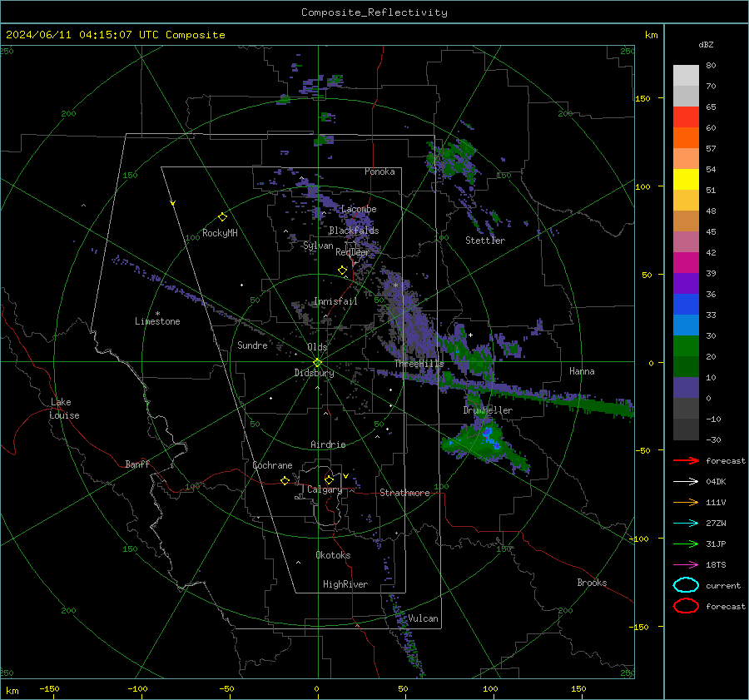Click the red forecast ellipse icon
The width and height of the screenshot is (749, 700).
click(x=686, y=606)
